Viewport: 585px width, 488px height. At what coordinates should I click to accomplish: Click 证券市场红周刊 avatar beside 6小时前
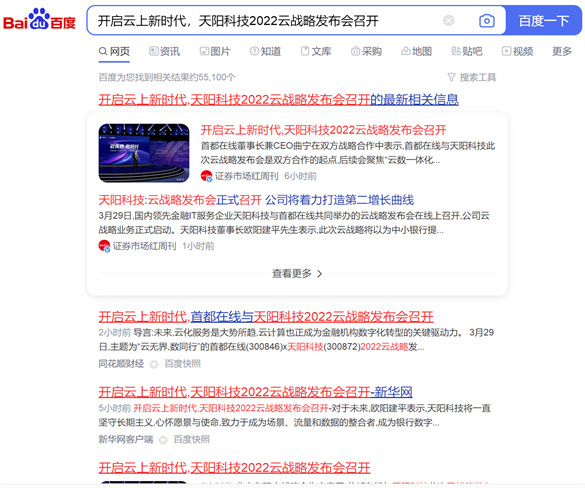tap(206, 176)
